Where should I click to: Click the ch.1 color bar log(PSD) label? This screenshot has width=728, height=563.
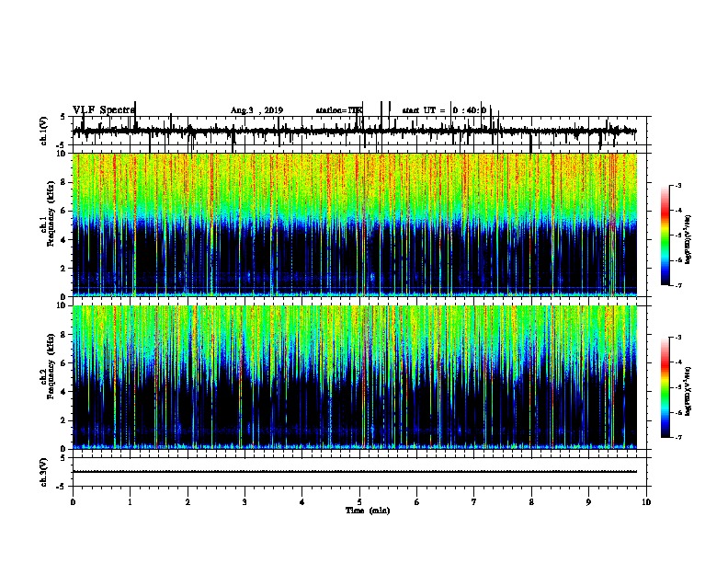pyautogui.click(x=688, y=240)
